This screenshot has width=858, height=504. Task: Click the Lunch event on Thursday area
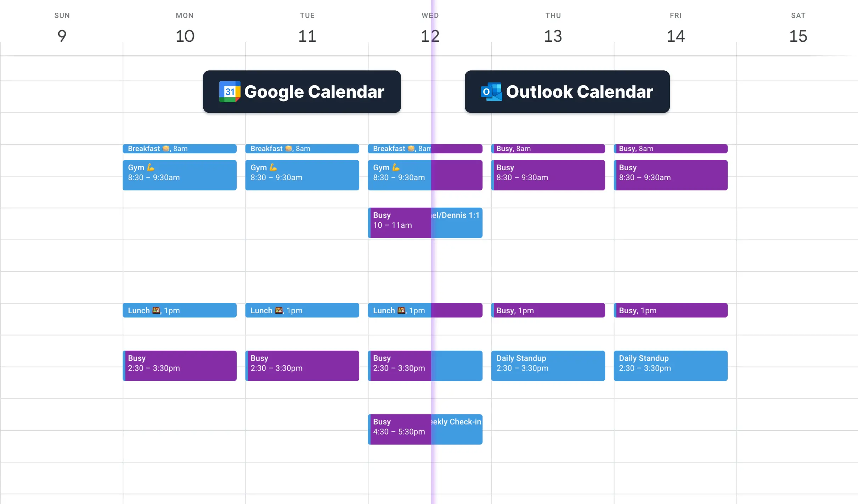[548, 311]
